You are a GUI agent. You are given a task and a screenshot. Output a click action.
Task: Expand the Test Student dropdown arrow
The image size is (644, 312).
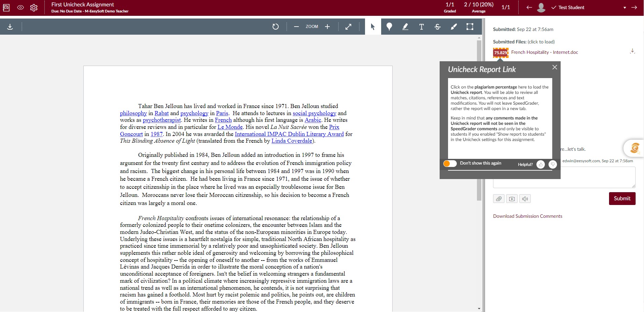coord(625,7)
